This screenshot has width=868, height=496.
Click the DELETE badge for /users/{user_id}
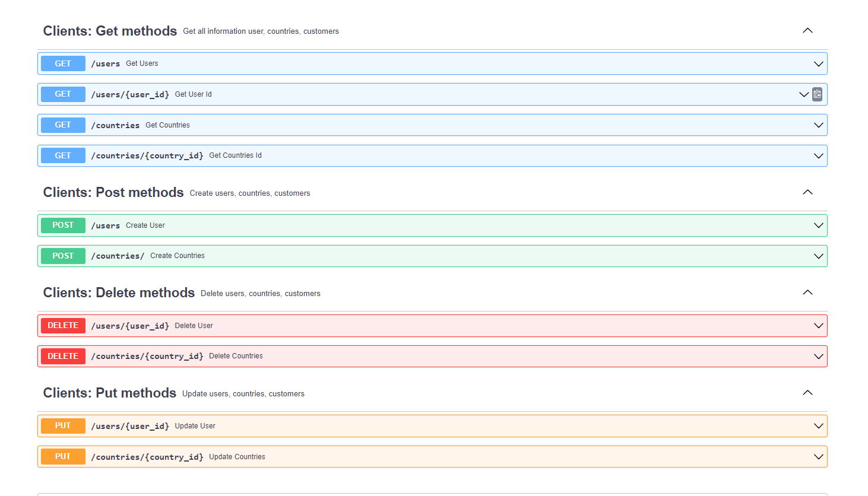point(63,326)
